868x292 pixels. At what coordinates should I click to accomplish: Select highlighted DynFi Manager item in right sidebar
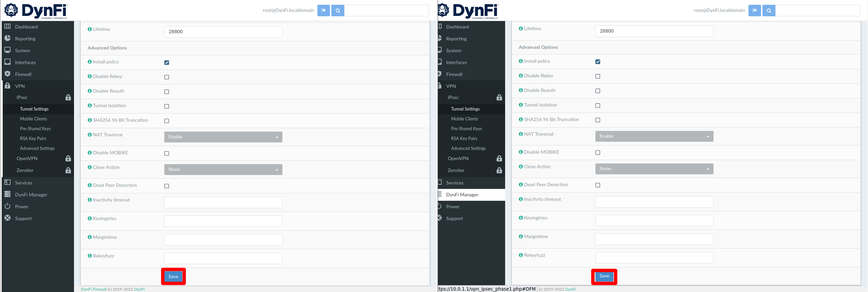462,195
